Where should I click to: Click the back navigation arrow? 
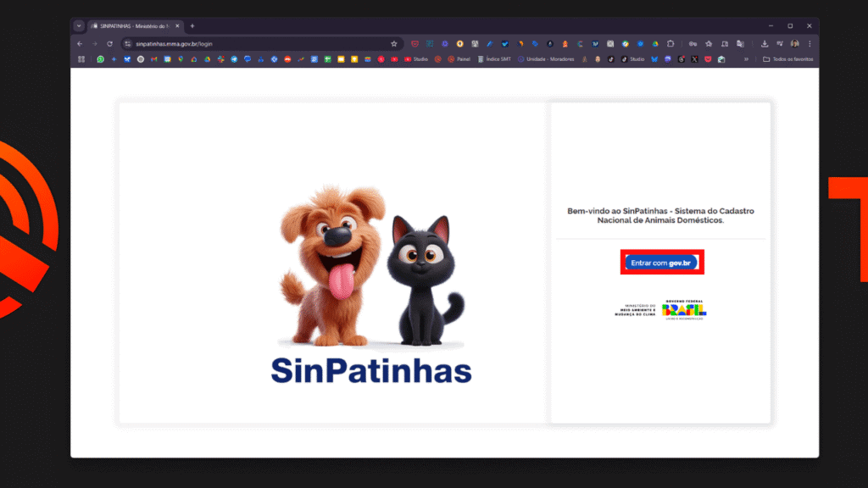click(x=79, y=43)
